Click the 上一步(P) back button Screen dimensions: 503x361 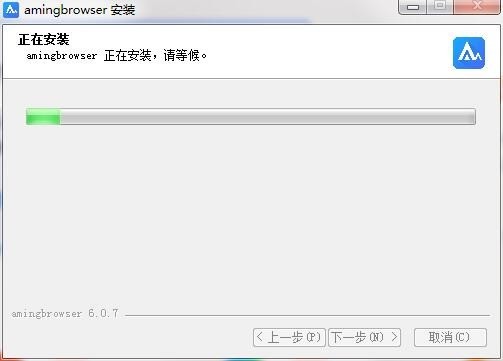click(x=289, y=337)
